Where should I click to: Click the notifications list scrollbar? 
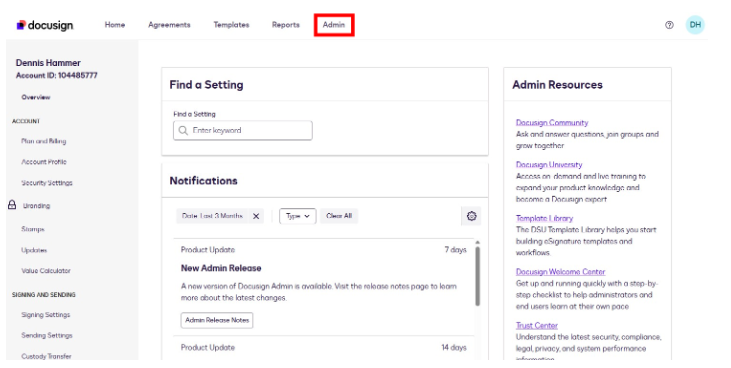(477, 275)
